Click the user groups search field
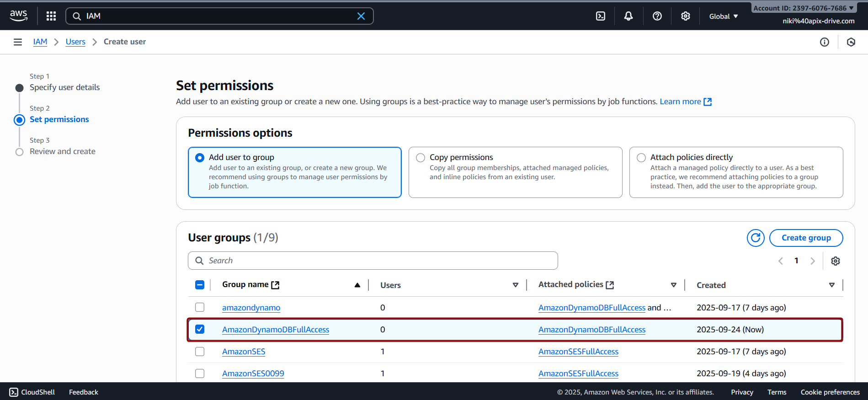This screenshot has height=400, width=868. coord(373,261)
